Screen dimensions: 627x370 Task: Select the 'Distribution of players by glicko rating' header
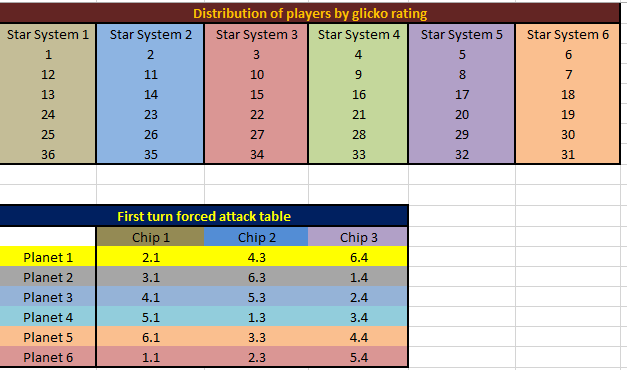(310, 14)
